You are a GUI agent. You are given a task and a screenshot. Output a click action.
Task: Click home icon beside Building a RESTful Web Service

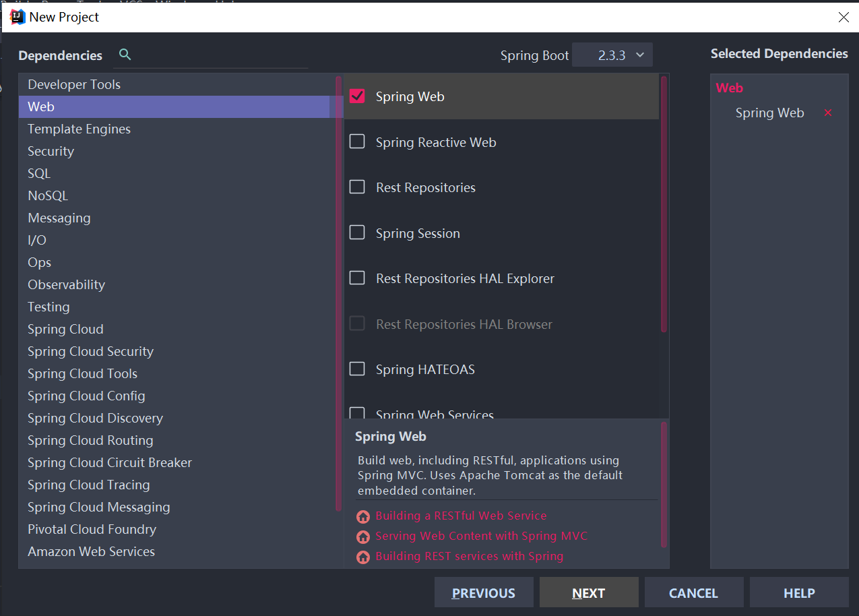pos(363,517)
